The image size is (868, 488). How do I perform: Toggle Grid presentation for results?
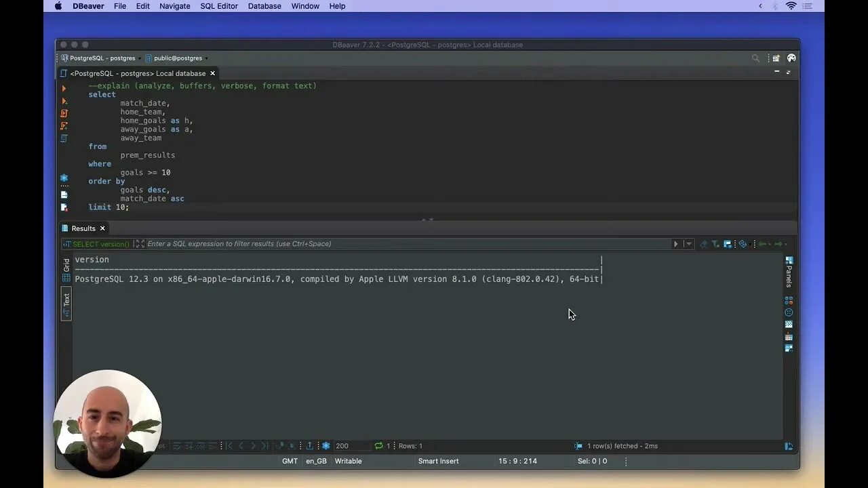(x=66, y=268)
